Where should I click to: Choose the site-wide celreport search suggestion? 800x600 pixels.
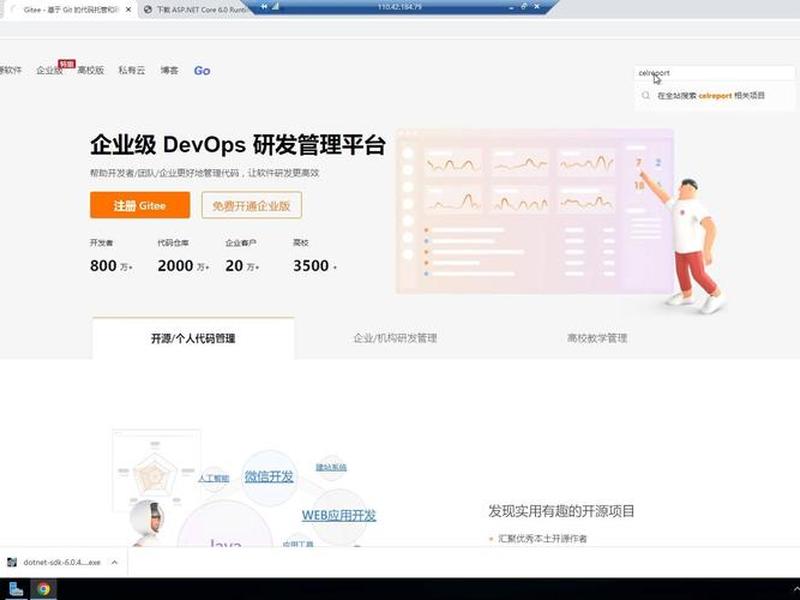tap(714, 95)
